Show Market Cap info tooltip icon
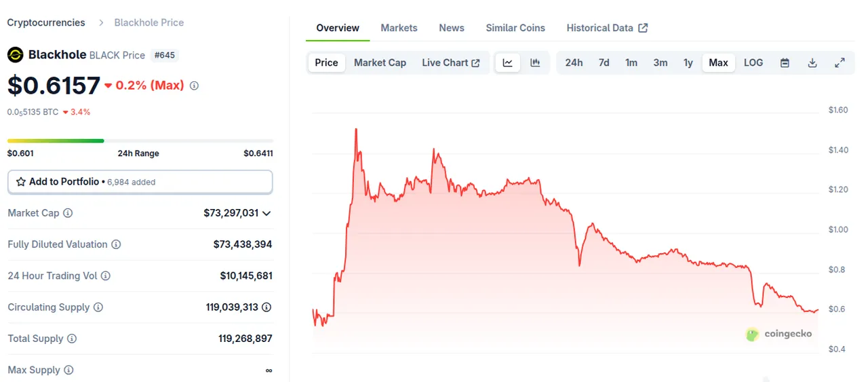This screenshot has width=868, height=382. [x=68, y=213]
